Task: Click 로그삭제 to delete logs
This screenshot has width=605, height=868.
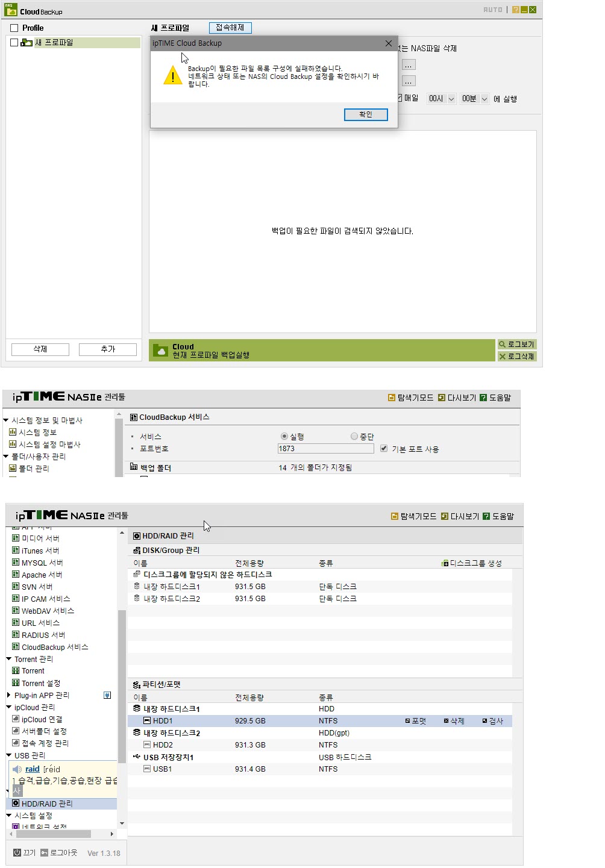Action: (516, 357)
